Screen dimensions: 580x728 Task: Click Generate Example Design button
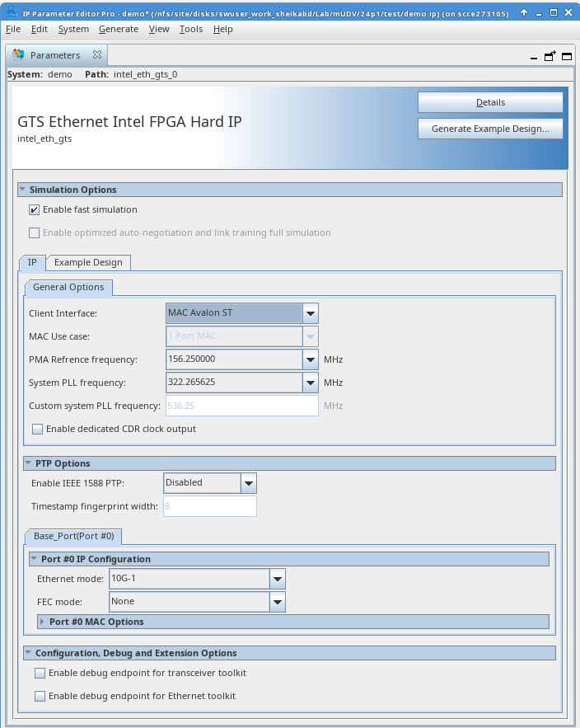click(x=490, y=129)
